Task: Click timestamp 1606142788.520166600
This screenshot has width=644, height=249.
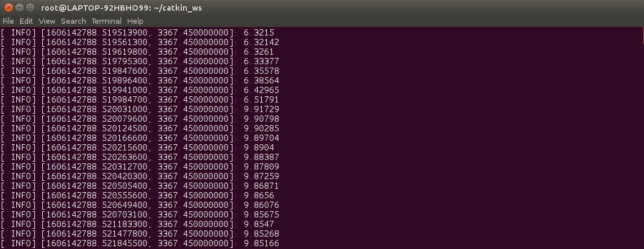Action: point(98,137)
